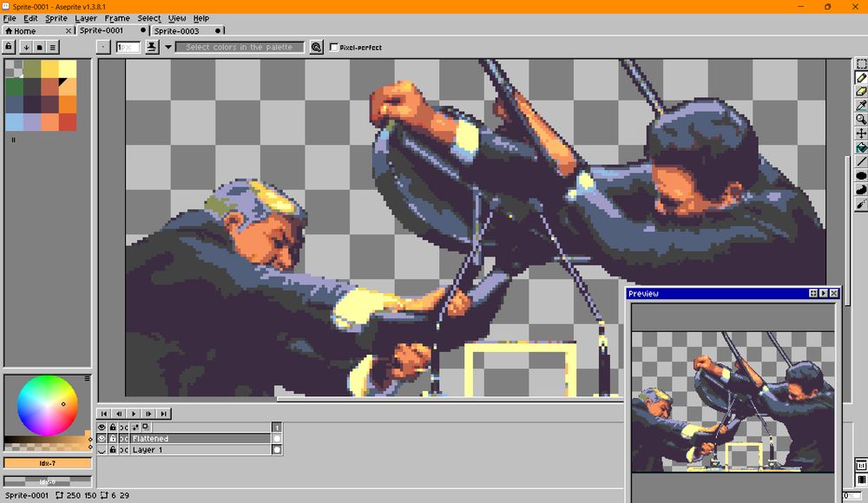The width and height of the screenshot is (868, 503).
Task: Toggle continuous mode on Flattened layer
Action: (x=124, y=438)
